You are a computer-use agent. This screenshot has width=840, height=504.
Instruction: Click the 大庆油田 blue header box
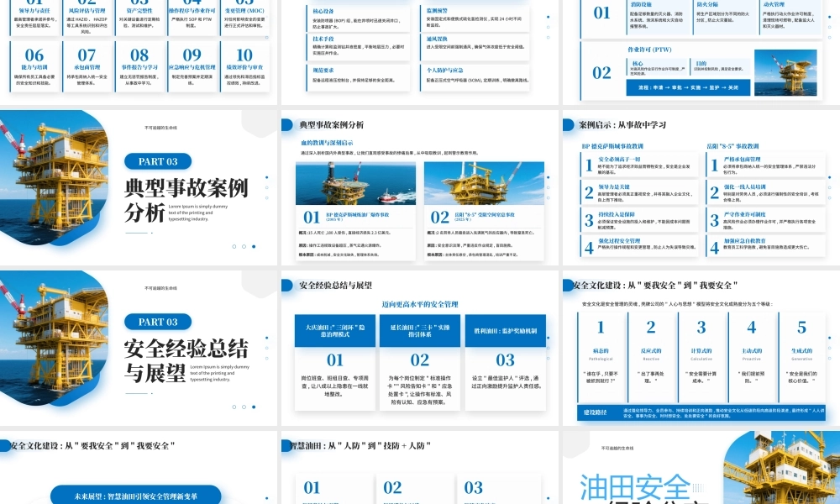coord(335,330)
